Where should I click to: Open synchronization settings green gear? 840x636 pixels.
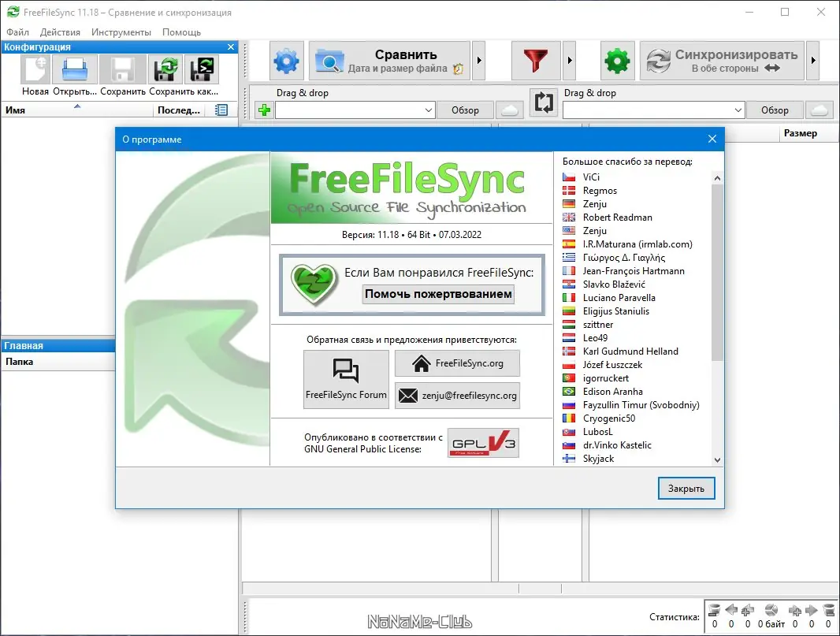[x=617, y=61]
